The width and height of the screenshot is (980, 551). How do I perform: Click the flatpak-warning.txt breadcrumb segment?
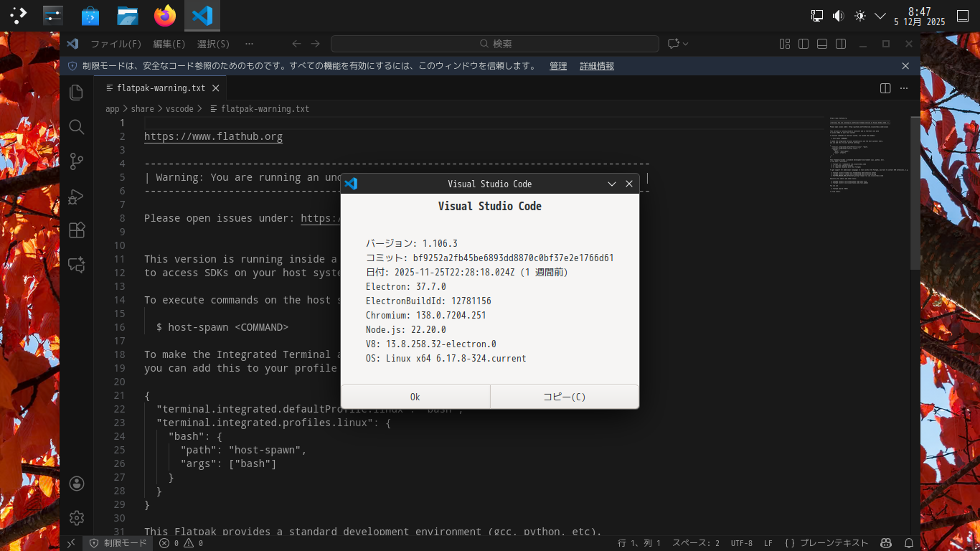point(259,109)
